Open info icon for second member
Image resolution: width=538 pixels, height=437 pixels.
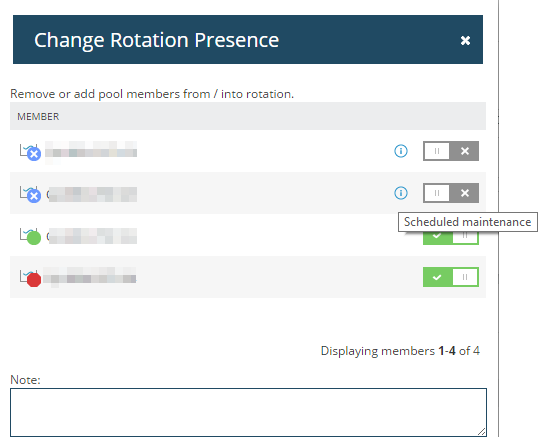point(401,193)
